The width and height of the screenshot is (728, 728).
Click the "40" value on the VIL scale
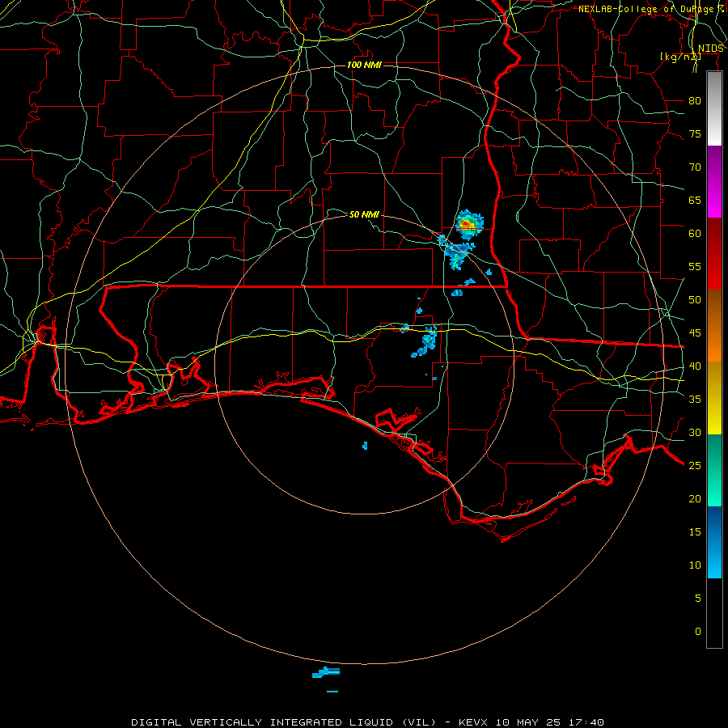[695, 366]
